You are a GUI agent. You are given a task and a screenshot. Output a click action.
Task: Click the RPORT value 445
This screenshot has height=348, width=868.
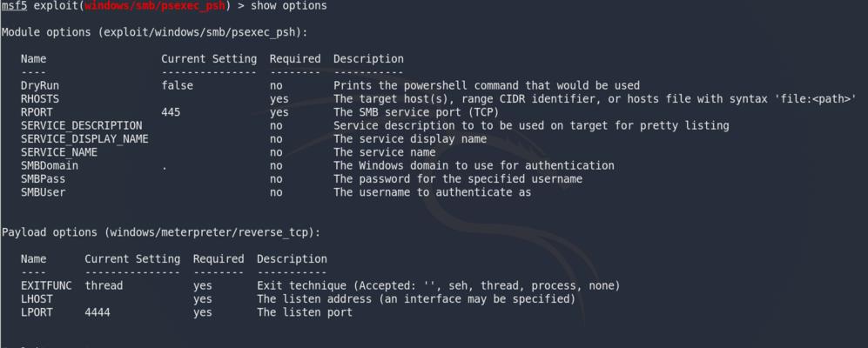click(x=171, y=112)
